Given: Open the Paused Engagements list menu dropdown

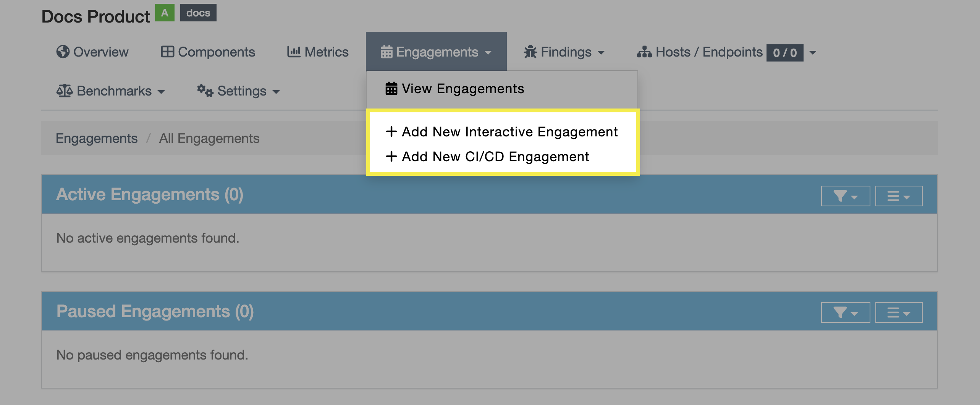Looking at the screenshot, I should pyautogui.click(x=899, y=313).
